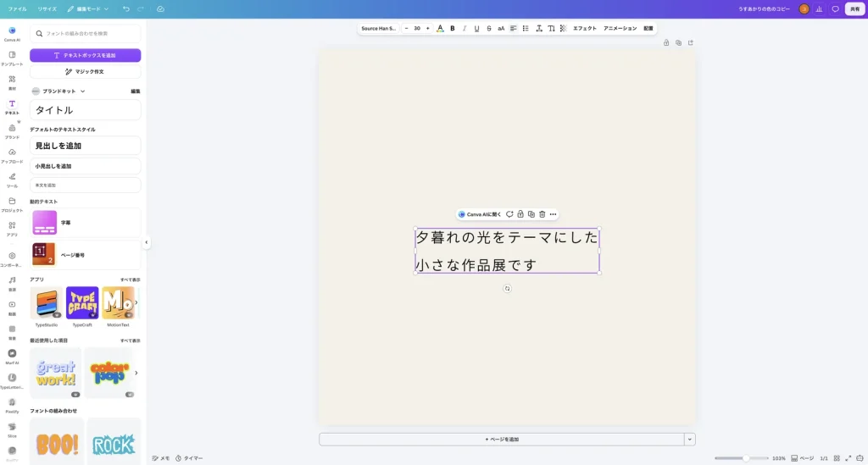Click the font size value 30
Screen dimensions: 868x465
(417, 28)
